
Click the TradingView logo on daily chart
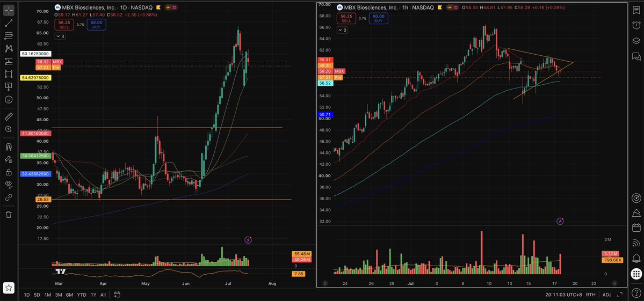(61, 271)
